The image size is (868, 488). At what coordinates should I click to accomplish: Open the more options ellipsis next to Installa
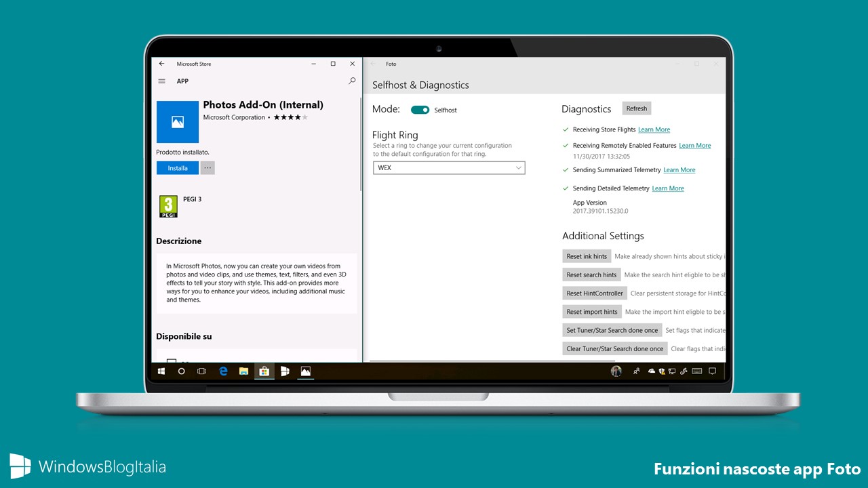(208, 168)
